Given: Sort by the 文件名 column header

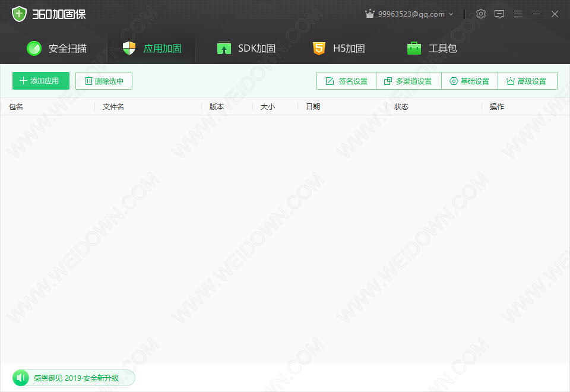Looking at the screenshot, I should 113,106.
